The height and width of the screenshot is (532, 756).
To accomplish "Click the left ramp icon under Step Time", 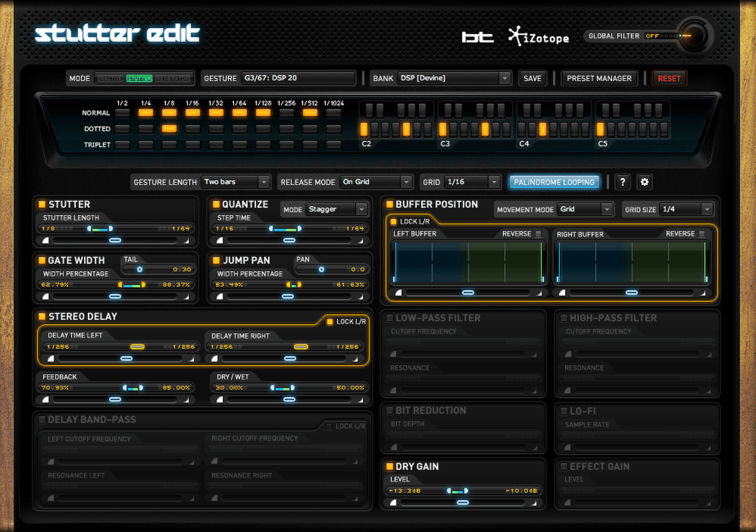I will (x=220, y=241).
